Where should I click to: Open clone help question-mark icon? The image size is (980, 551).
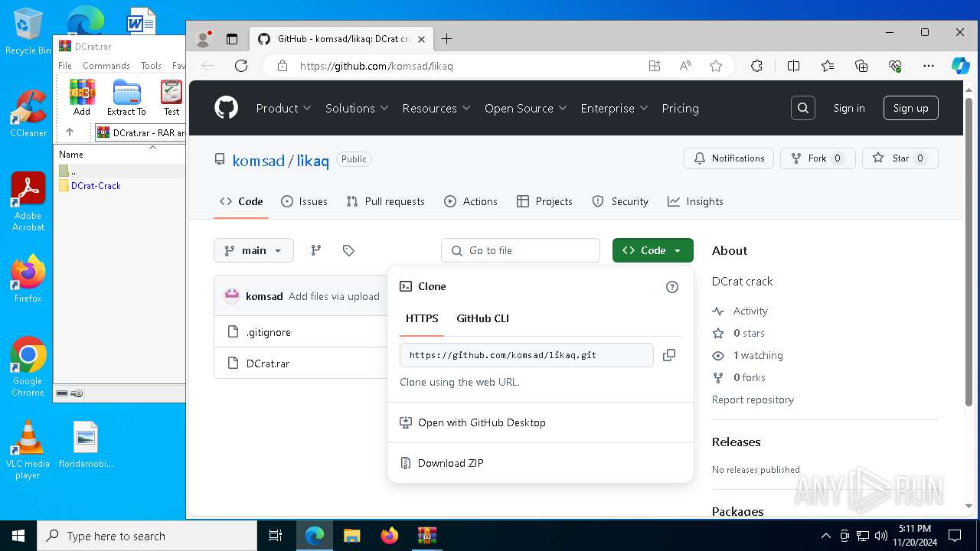[x=672, y=287]
